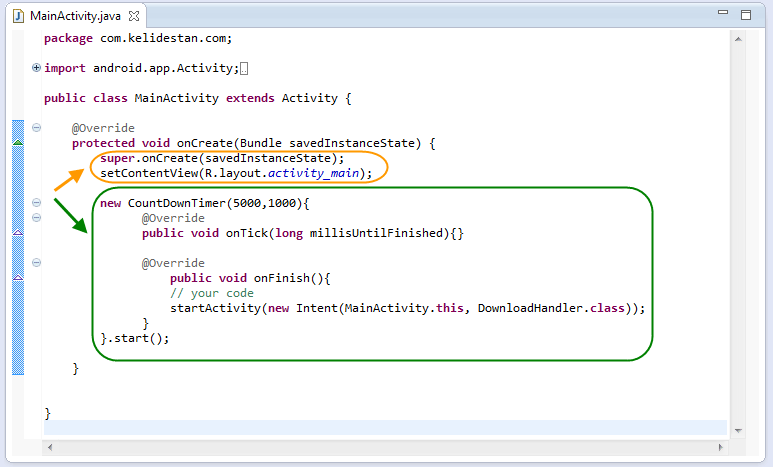Image resolution: width=773 pixels, height=467 pixels.
Task: Click MainActivity.this inside the Intent
Action: (404, 308)
